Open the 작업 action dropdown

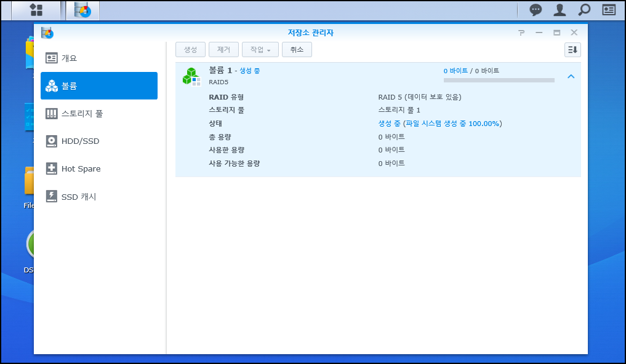[260, 50]
